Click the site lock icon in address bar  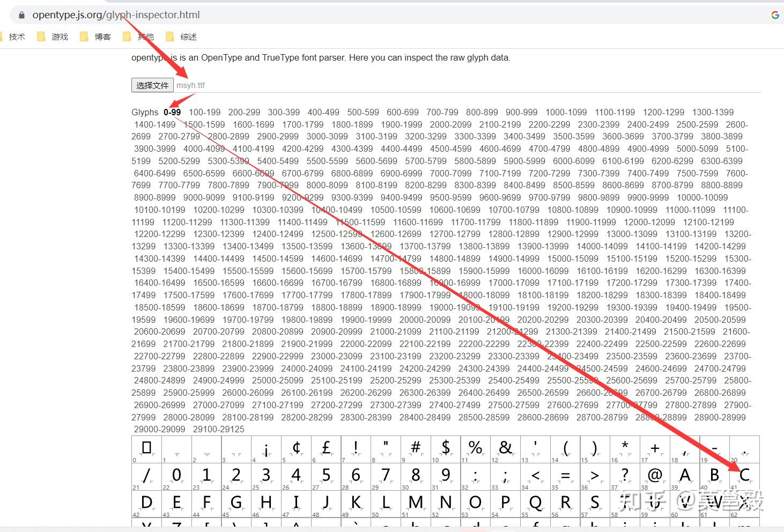tap(21, 15)
